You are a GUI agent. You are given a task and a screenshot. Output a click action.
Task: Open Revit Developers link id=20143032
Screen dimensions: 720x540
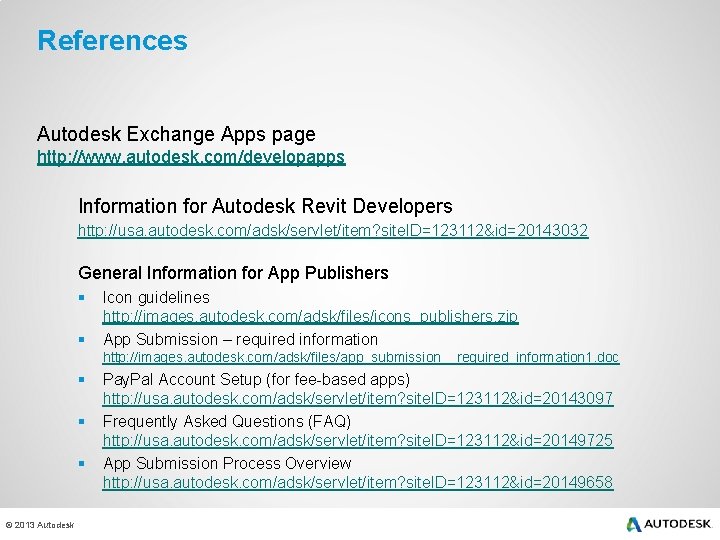point(333,230)
